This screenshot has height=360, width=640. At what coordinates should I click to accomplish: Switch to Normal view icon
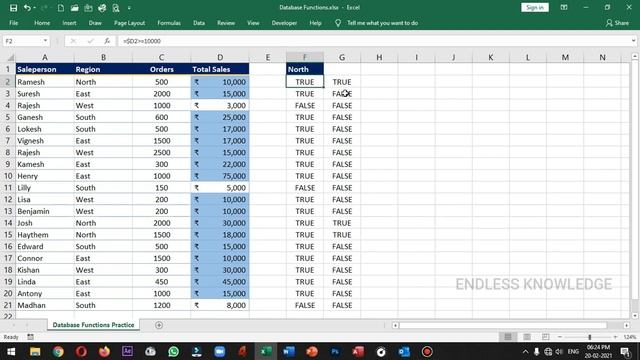[x=508, y=337]
